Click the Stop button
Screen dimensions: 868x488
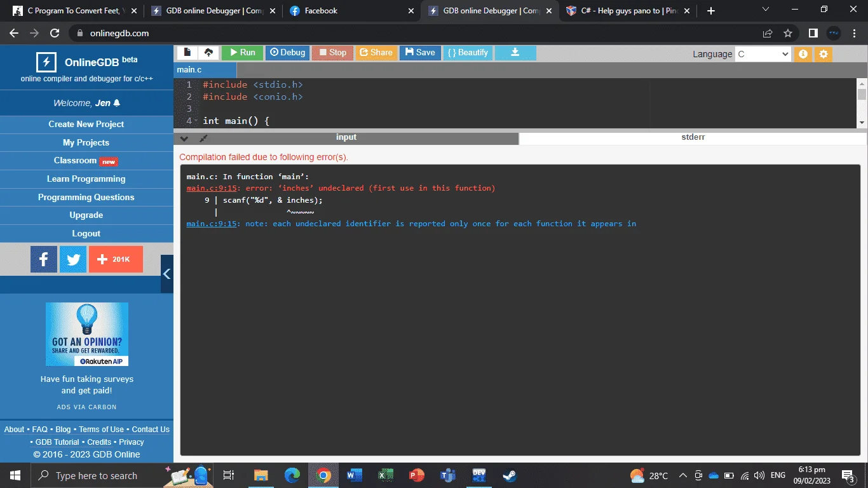332,53
